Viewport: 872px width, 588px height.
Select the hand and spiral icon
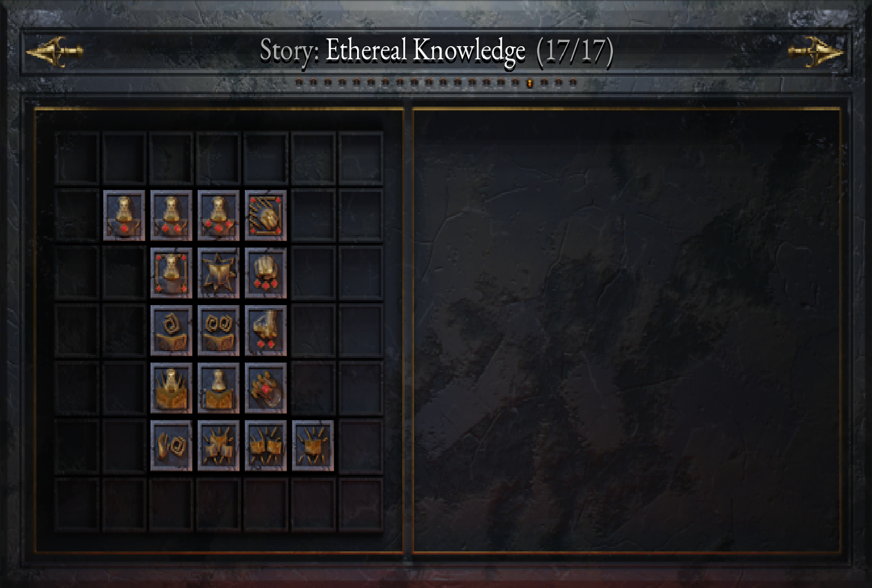(171, 445)
